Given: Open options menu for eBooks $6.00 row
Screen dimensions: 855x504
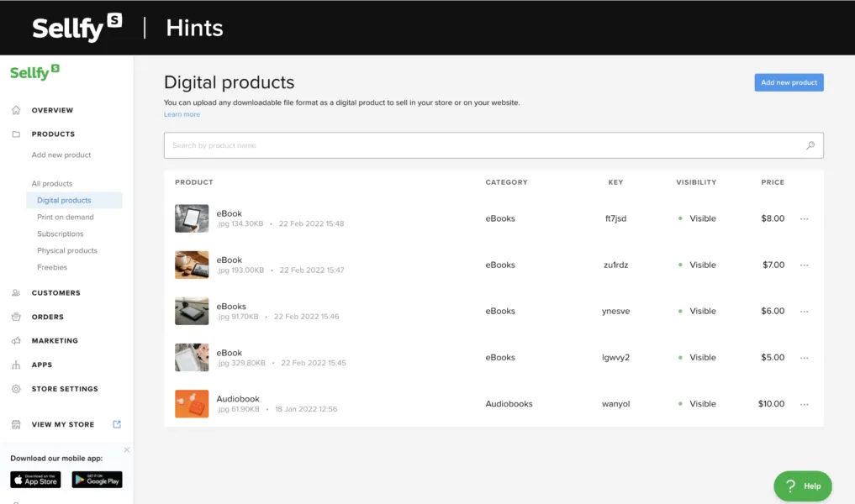Looking at the screenshot, I should tap(805, 311).
